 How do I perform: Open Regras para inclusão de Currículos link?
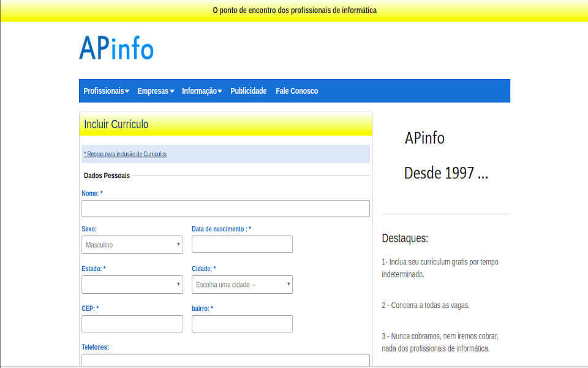[125, 154]
